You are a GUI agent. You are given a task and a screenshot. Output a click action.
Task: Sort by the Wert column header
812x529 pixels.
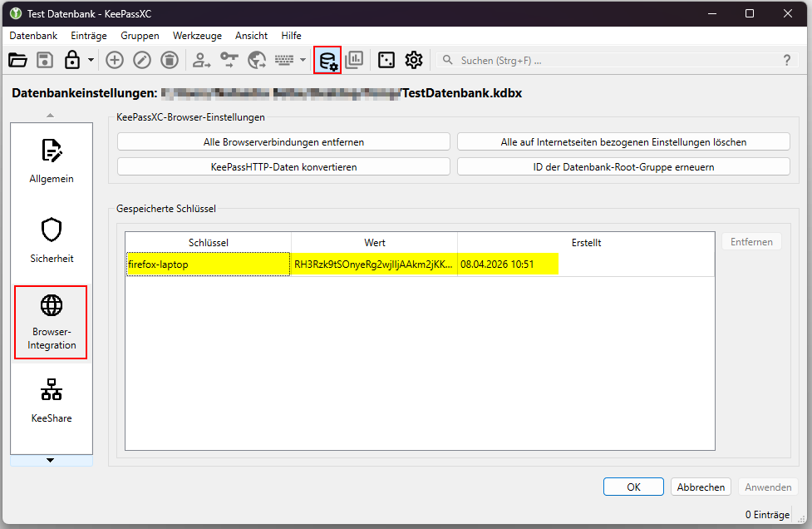[374, 243]
